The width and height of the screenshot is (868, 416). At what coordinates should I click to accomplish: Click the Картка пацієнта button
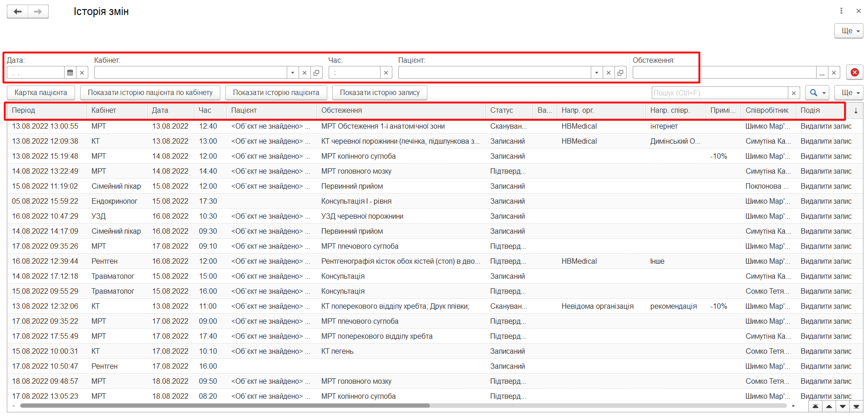pyautogui.click(x=41, y=93)
